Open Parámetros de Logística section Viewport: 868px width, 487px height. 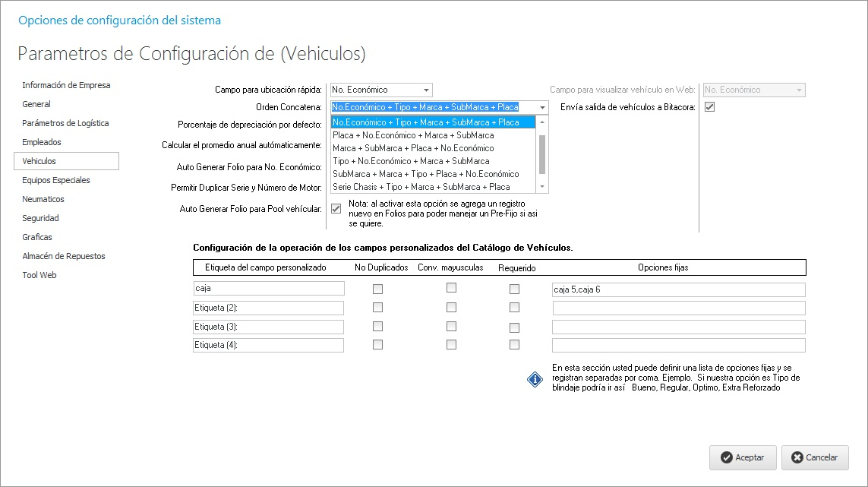click(65, 123)
